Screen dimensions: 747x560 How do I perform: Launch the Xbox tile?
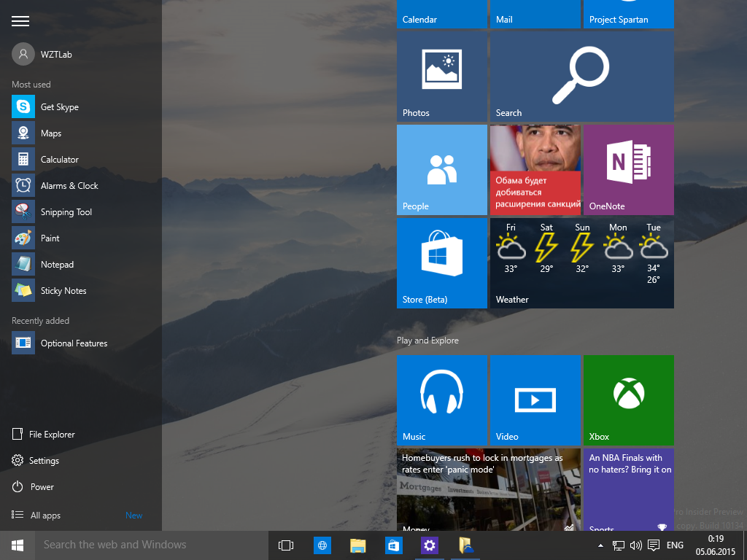(629, 400)
